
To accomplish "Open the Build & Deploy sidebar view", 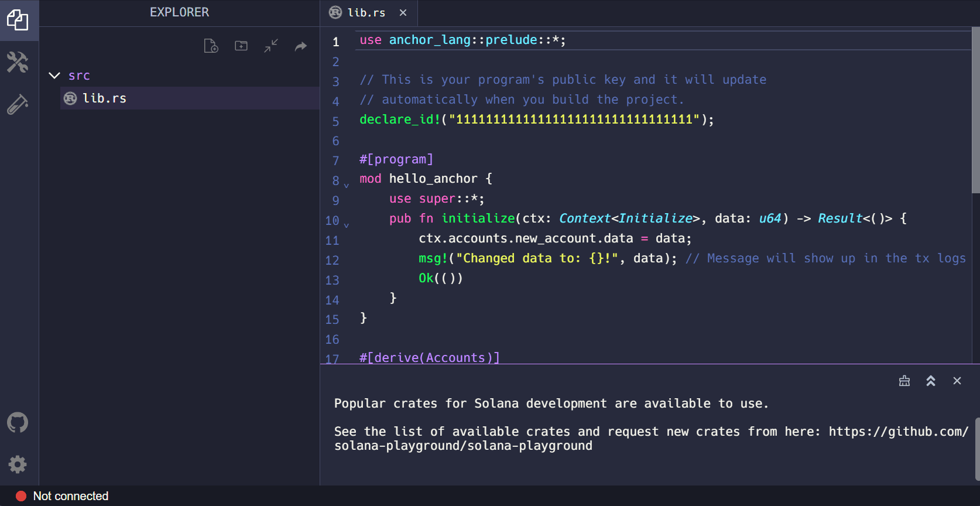I will click(x=18, y=62).
